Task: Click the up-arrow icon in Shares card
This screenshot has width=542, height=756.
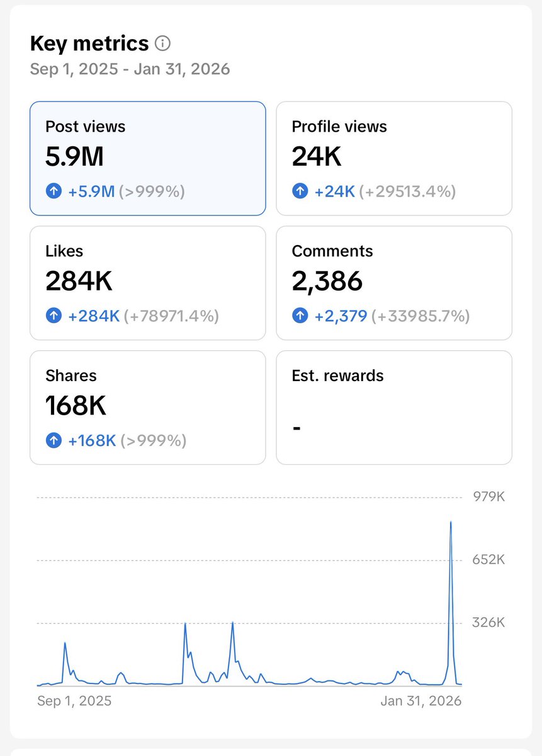Action: point(54,440)
